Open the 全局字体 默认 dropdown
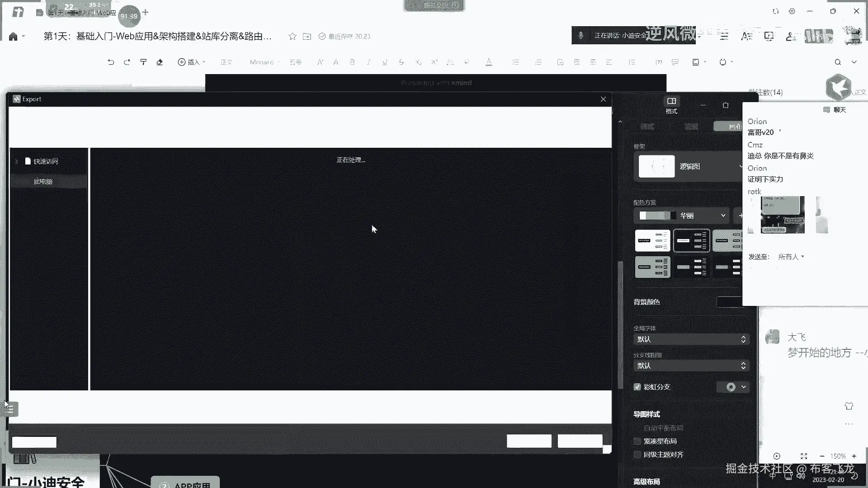Screen dimensions: 868x488 691,339
